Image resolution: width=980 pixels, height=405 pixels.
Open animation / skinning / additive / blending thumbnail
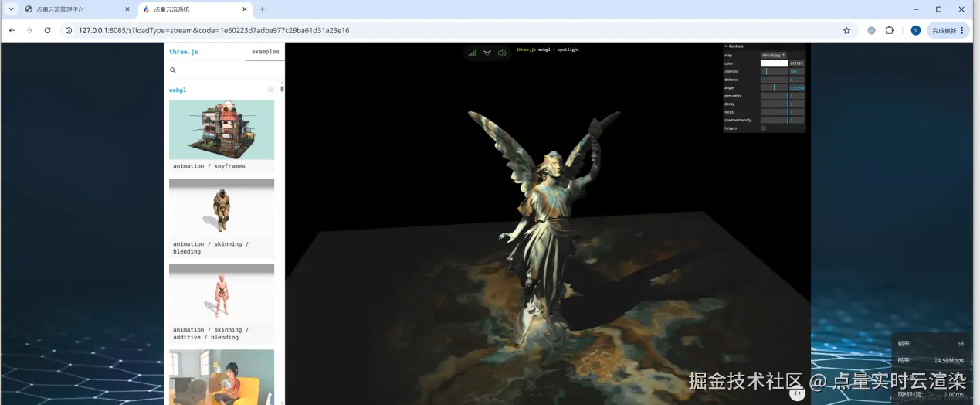(222, 294)
